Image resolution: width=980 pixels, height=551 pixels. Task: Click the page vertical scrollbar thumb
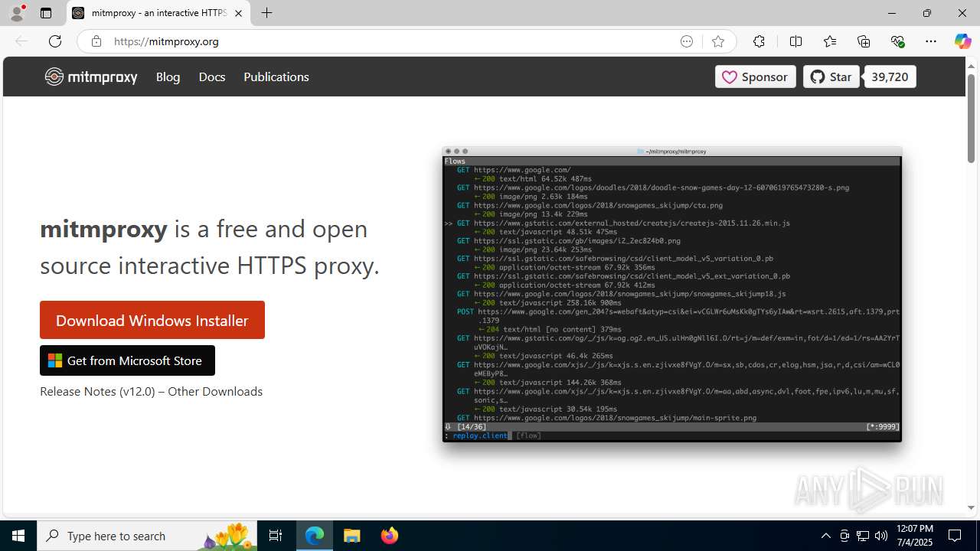[x=971, y=118]
